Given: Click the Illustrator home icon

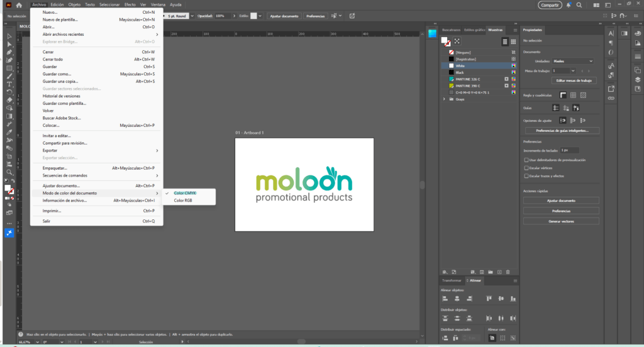Looking at the screenshot, I should pyautogui.click(x=19, y=5).
